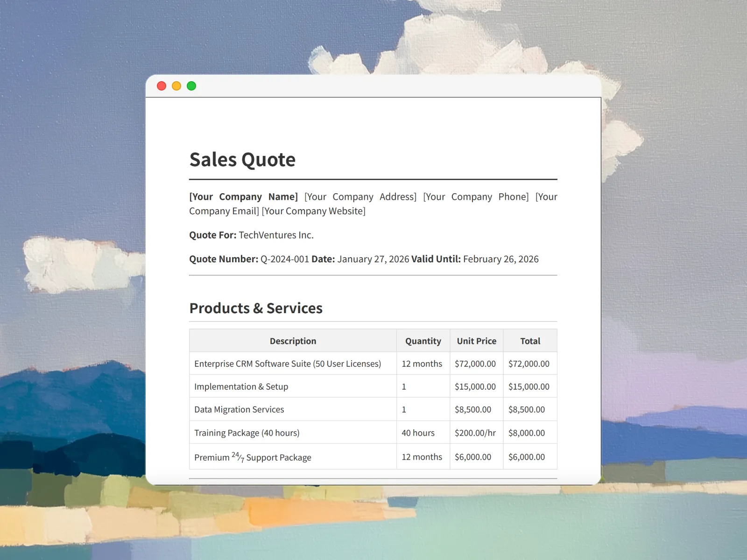Click the [Your Company Website] placeholder text
The height and width of the screenshot is (560, 747).
313,211
